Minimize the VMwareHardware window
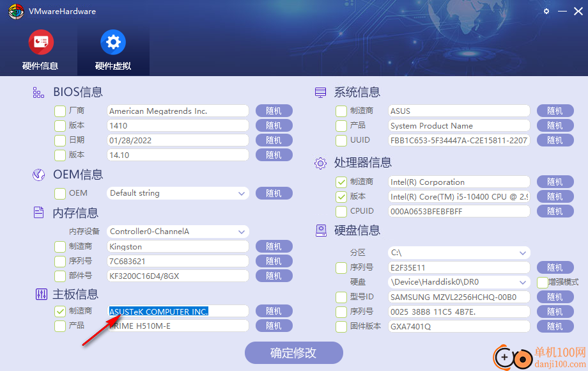Image resolution: width=588 pixels, height=371 pixels. point(562,12)
